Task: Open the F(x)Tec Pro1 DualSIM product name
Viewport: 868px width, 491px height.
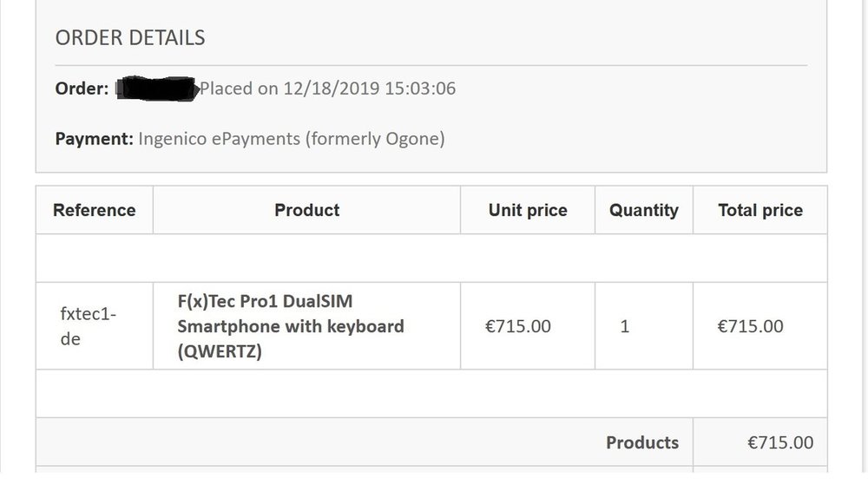Action: (x=265, y=301)
